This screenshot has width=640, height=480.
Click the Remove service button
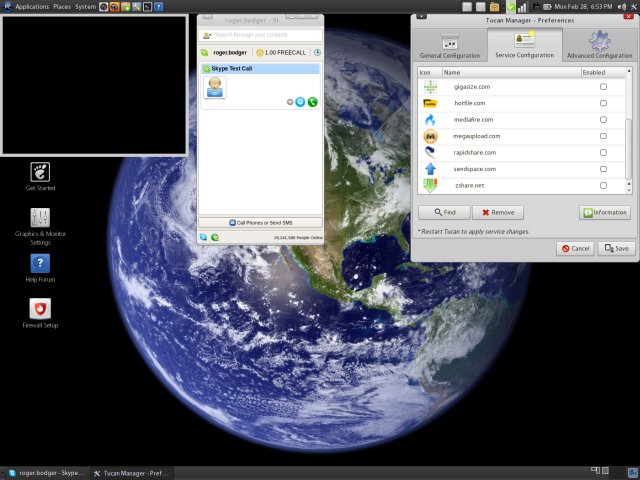click(498, 212)
